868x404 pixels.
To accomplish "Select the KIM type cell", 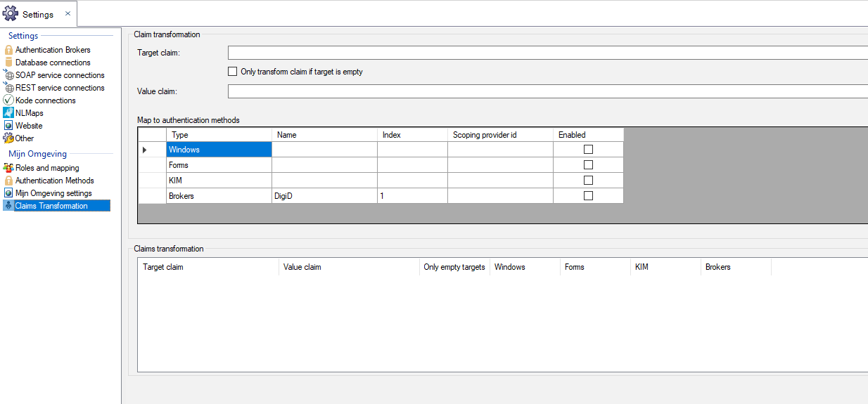I will [219, 181].
